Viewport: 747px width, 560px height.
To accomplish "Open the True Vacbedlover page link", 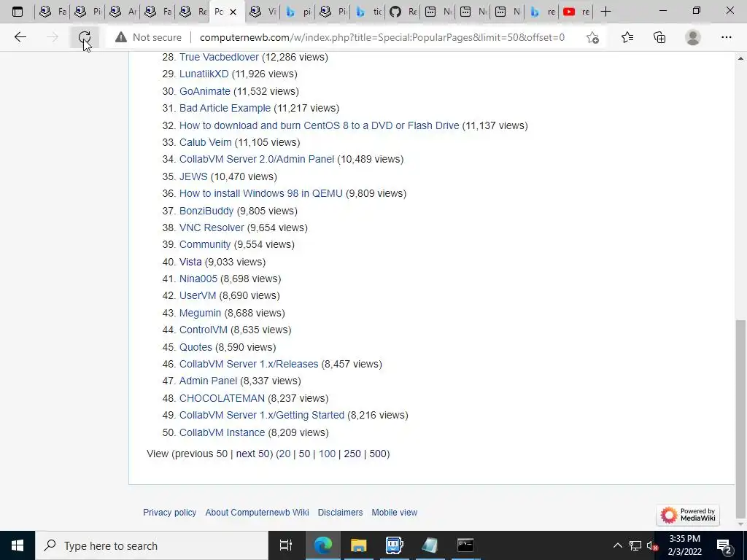I will coord(219,57).
